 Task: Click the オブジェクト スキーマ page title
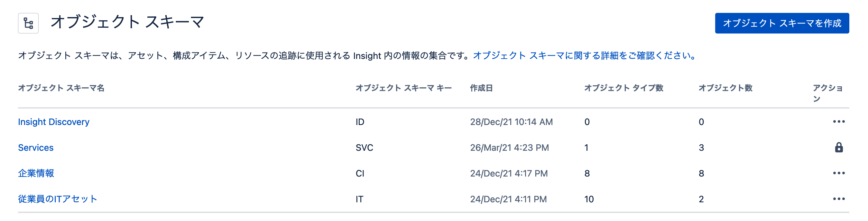[127, 22]
